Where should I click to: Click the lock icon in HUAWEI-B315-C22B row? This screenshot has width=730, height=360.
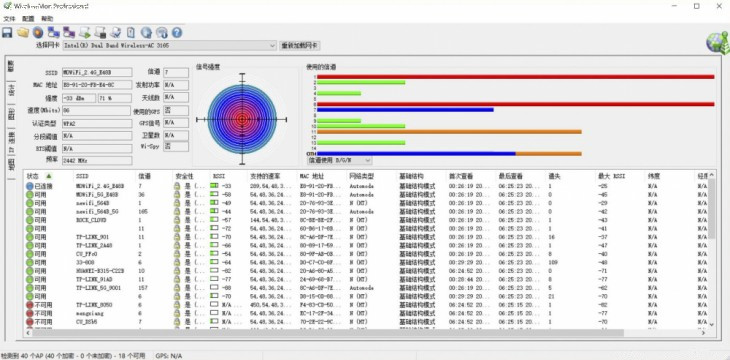point(177,271)
